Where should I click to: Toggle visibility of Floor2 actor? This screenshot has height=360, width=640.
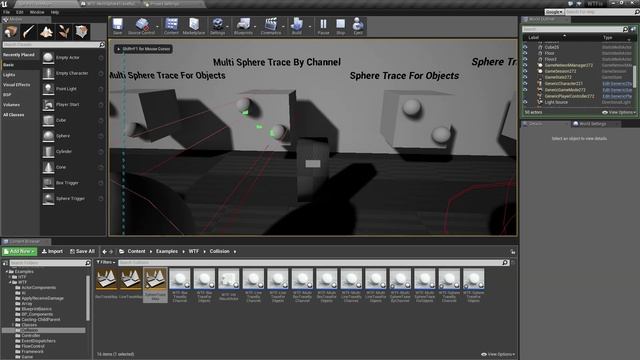[525, 59]
